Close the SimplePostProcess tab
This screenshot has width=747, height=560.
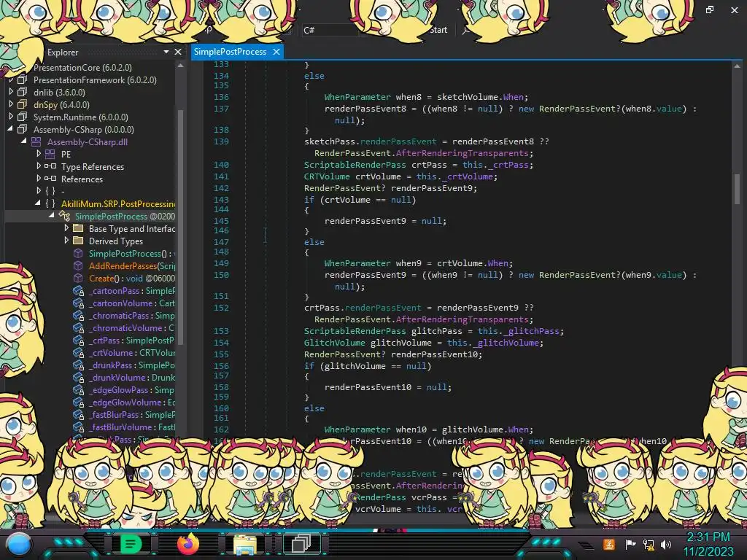click(276, 52)
